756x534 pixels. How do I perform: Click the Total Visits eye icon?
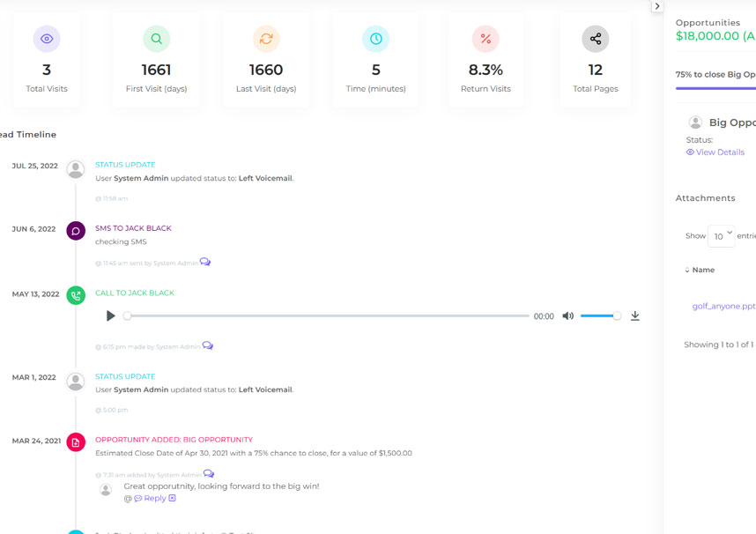click(x=47, y=39)
